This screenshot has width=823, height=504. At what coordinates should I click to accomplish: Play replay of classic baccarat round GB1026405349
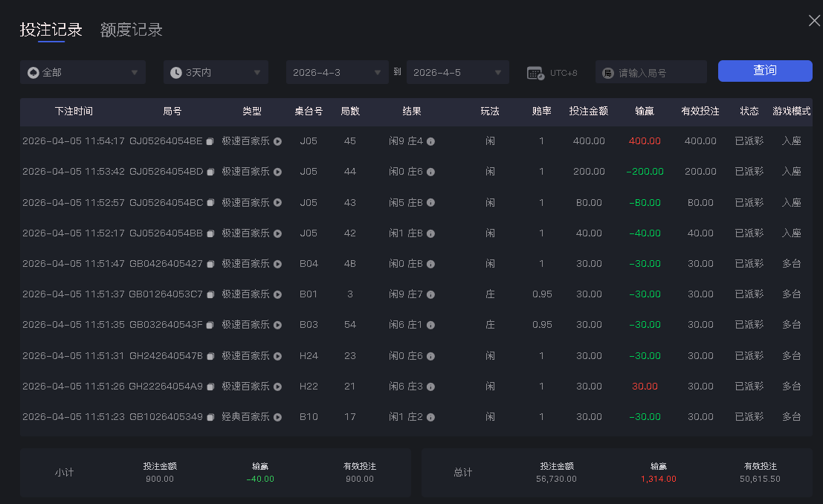(x=277, y=416)
